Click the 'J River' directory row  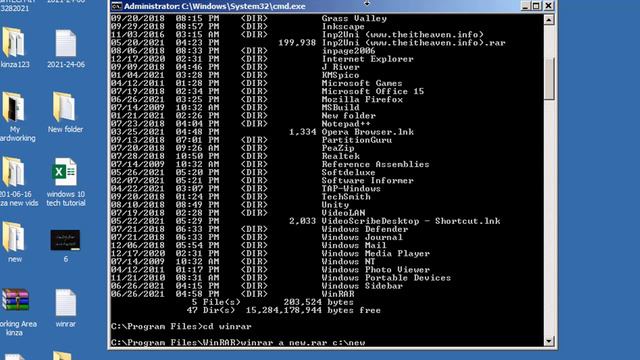point(235,67)
